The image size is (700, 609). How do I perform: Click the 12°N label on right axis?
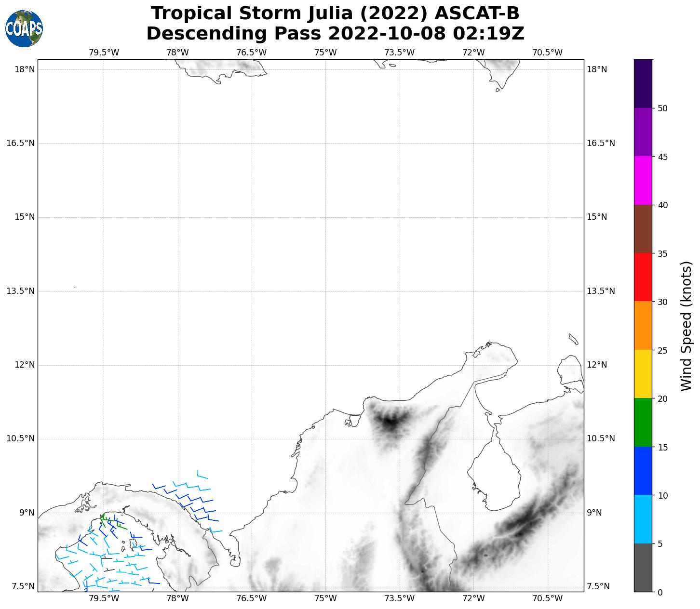(x=597, y=365)
